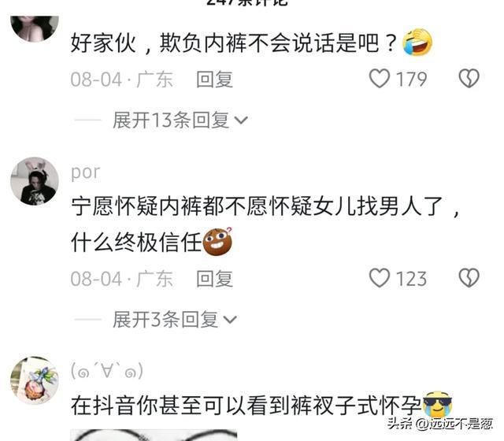Image resolution: width=504 pixels, height=441 pixels.
Task: Click chevron next to 展开13条回复
Action: pyautogui.click(x=241, y=120)
